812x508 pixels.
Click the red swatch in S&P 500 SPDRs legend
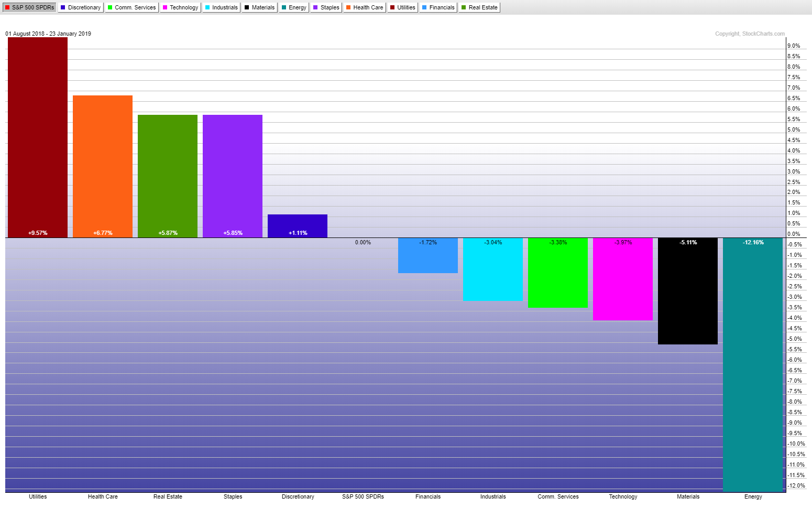pos(7,7)
